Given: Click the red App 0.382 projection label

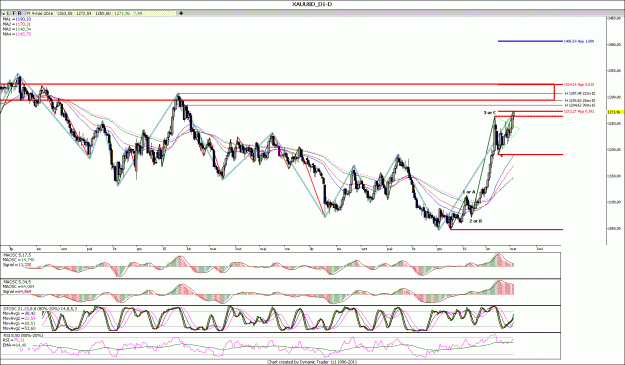Looking at the screenshot, I should pos(579,112).
